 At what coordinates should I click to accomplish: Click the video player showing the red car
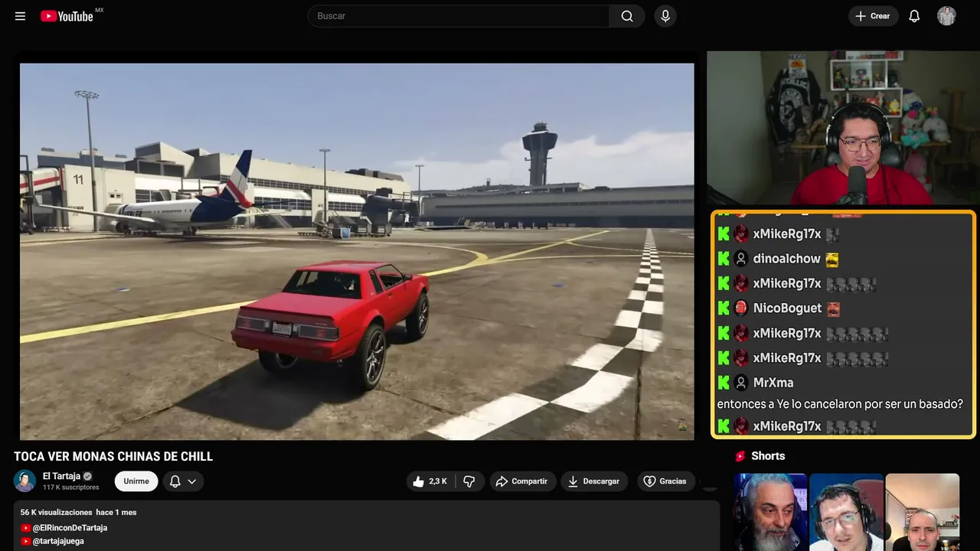(x=357, y=251)
